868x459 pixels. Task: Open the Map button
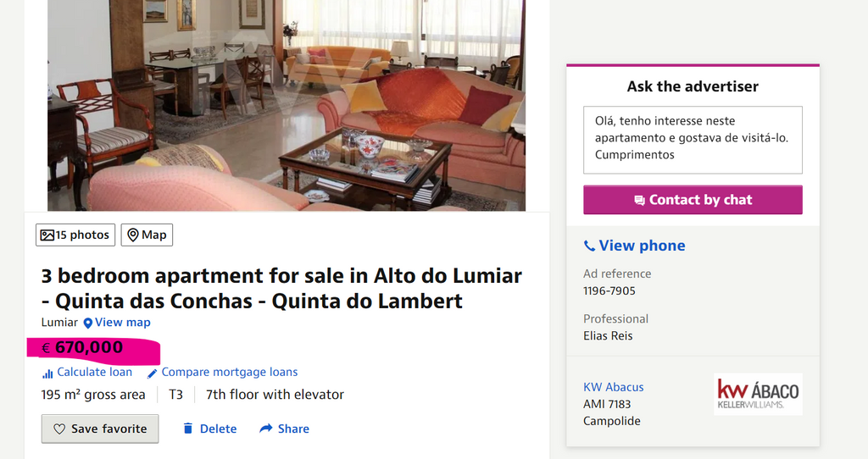coord(147,235)
